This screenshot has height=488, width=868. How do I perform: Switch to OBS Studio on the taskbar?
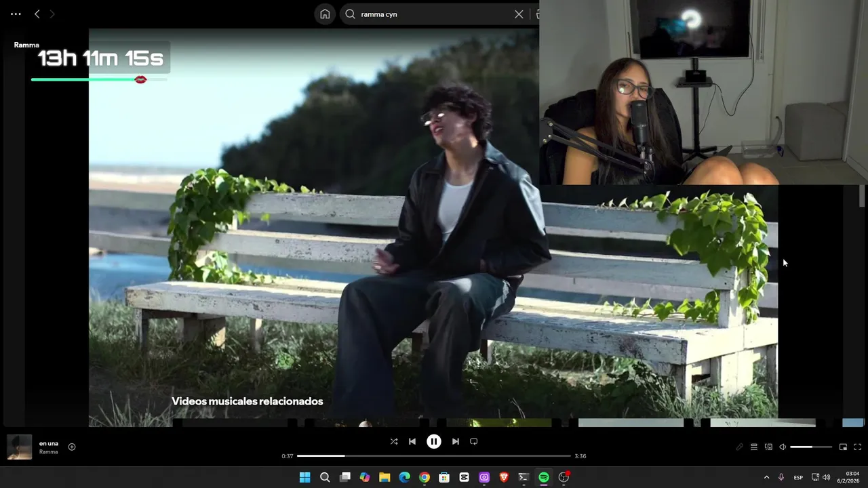pos(564,477)
